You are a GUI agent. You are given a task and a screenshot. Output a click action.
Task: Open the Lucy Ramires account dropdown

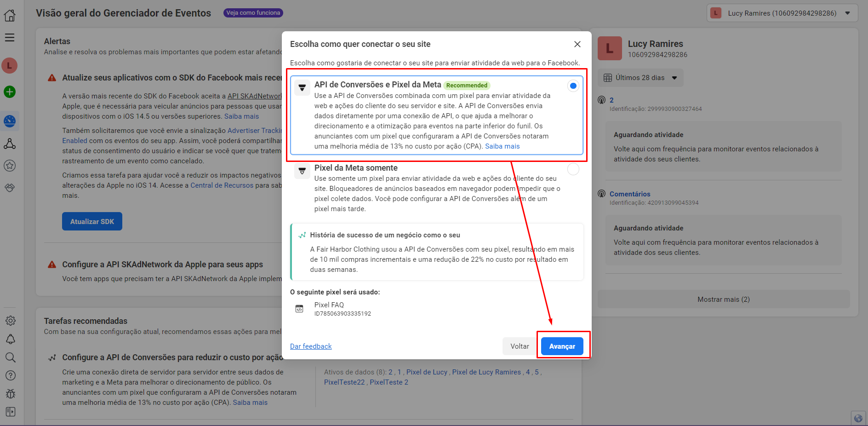782,13
